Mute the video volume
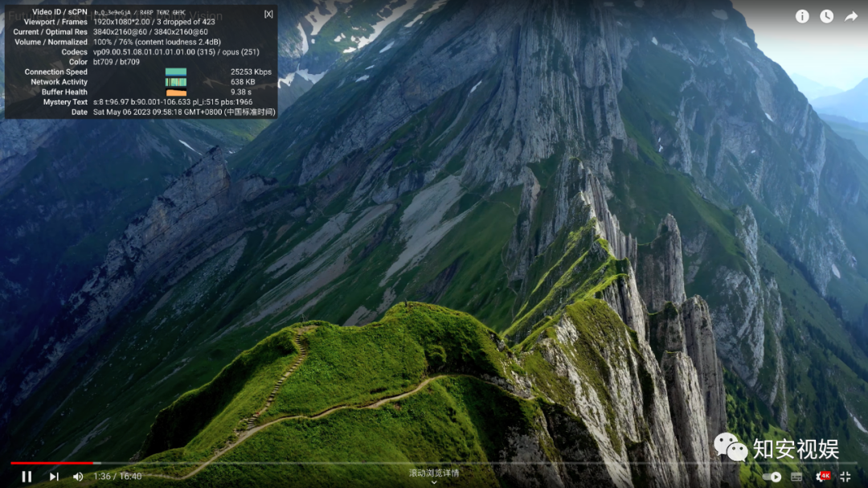 (78, 477)
